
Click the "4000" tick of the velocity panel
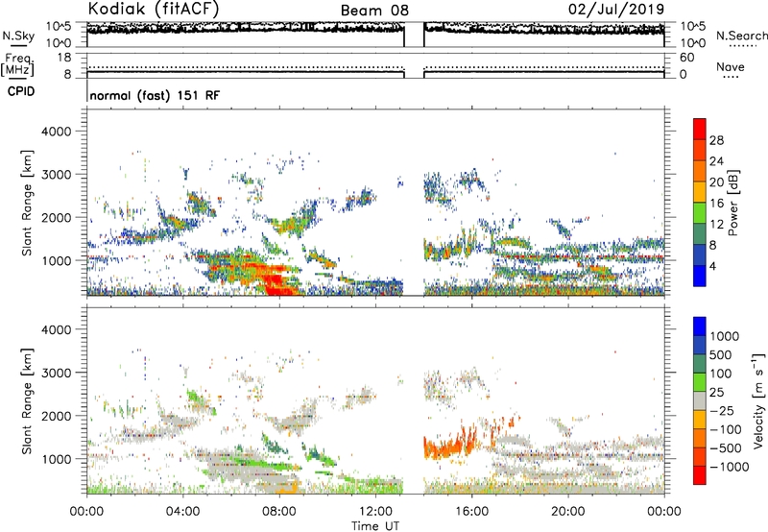click(57, 329)
